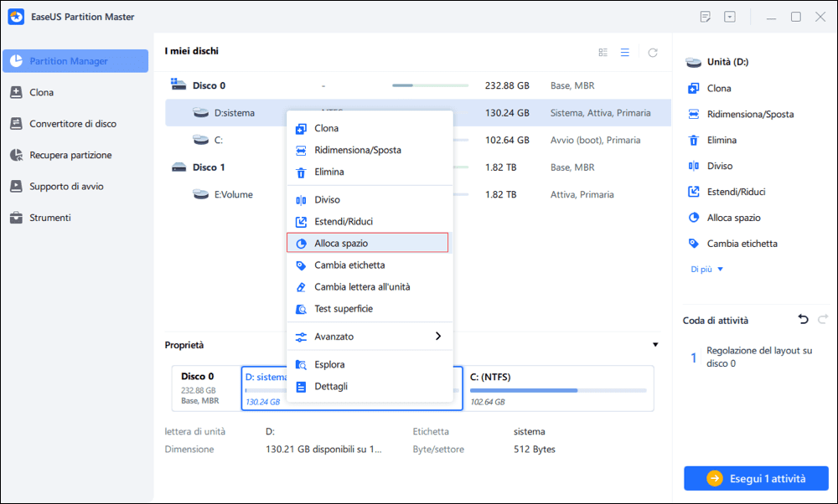Click Recupera partizione icon in sidebar
Viewport: 838px width, 504px height.
pyautogui.click(x=16, y=156)
